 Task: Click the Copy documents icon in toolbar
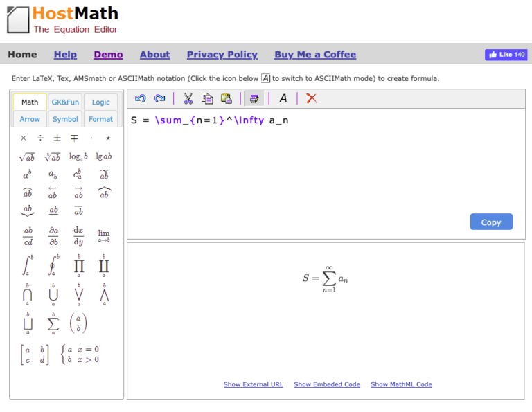pos(207,99)
